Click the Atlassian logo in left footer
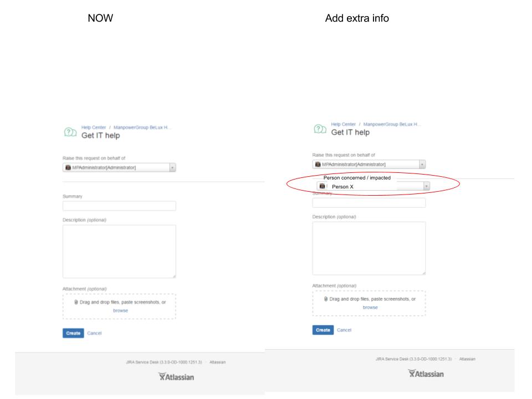Image resolution: width=532 pixels, height=399 pixels. coord(176,377)
